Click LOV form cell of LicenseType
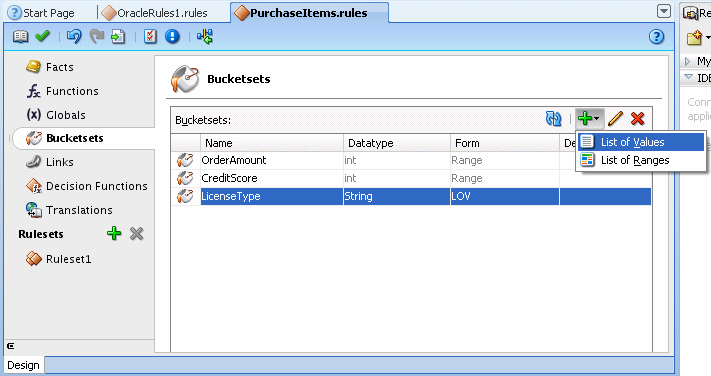This screenshot has width=711, height=376. 505,196
